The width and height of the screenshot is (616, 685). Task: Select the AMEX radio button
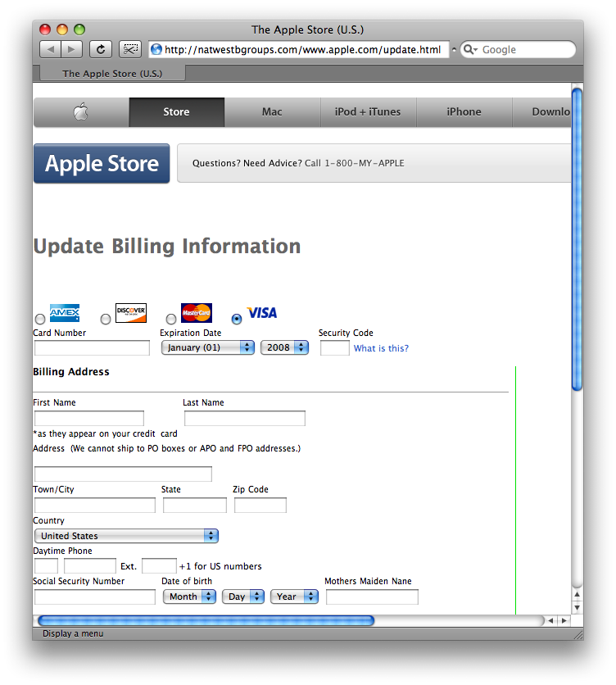click(x=40, y=319)
